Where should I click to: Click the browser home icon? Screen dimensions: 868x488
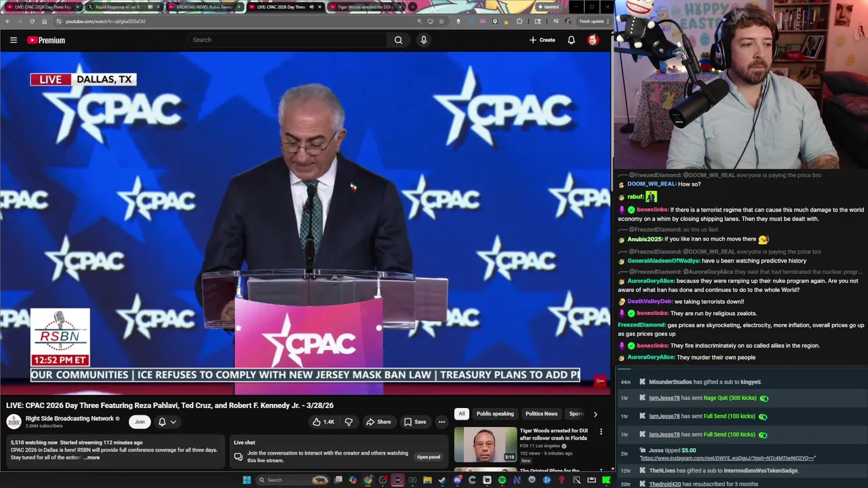[x=44, y=21]
